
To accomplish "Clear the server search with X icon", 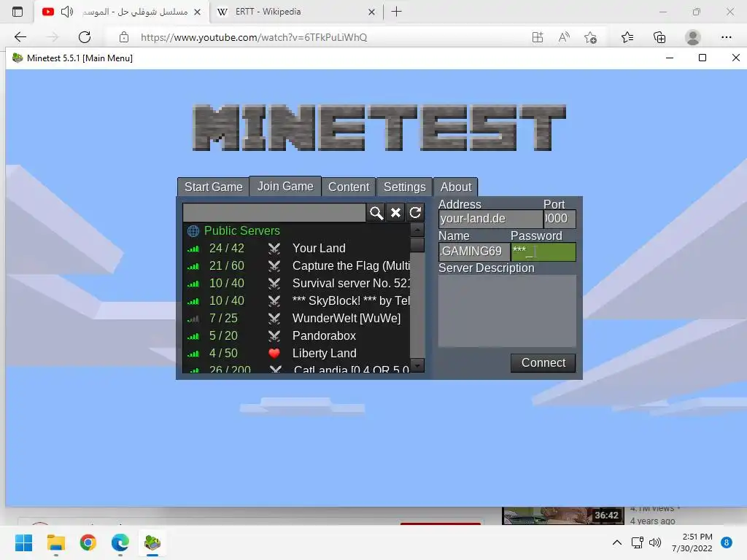I will (395, 213).
